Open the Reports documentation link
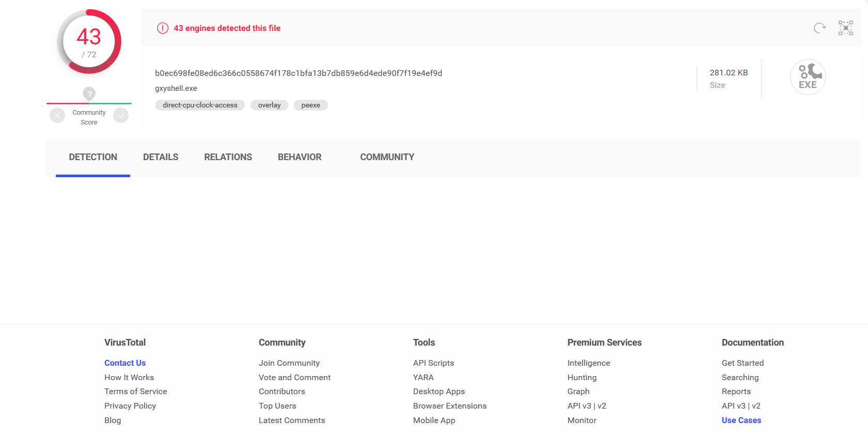Image resolution: width=868 pixels, height=437 pixels. 736,392
